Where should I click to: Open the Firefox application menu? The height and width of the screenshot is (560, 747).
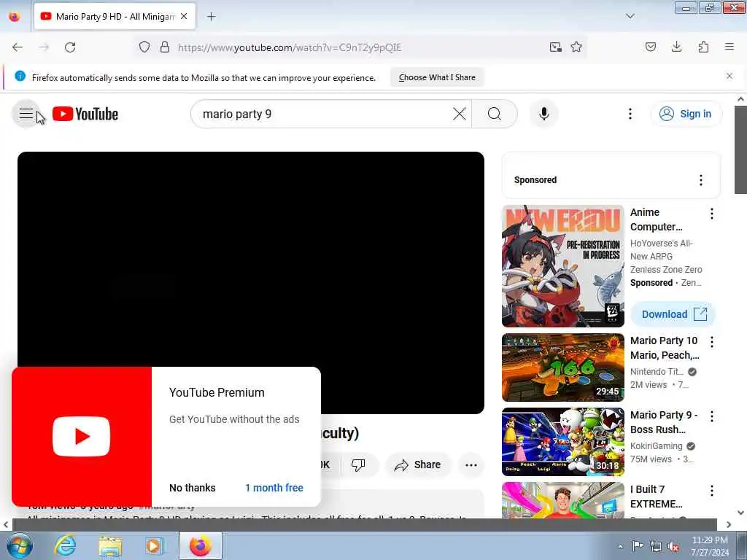729,47
